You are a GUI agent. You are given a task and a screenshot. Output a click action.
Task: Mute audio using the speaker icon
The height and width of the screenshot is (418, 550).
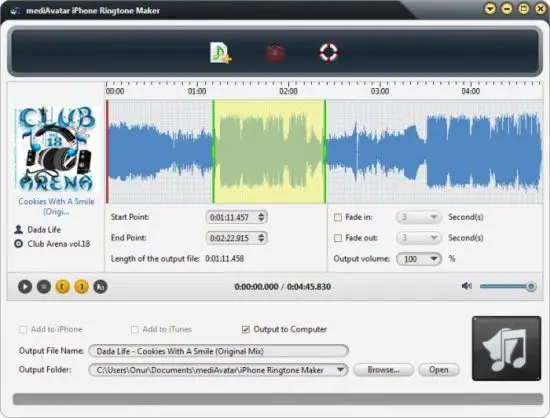(467, 286)
